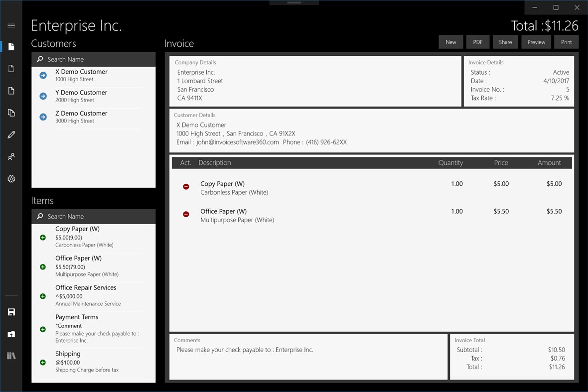This screenshot has width=588, height=392.
Task: Open Settings via the gear icon
Action: [x=11, y=178]
